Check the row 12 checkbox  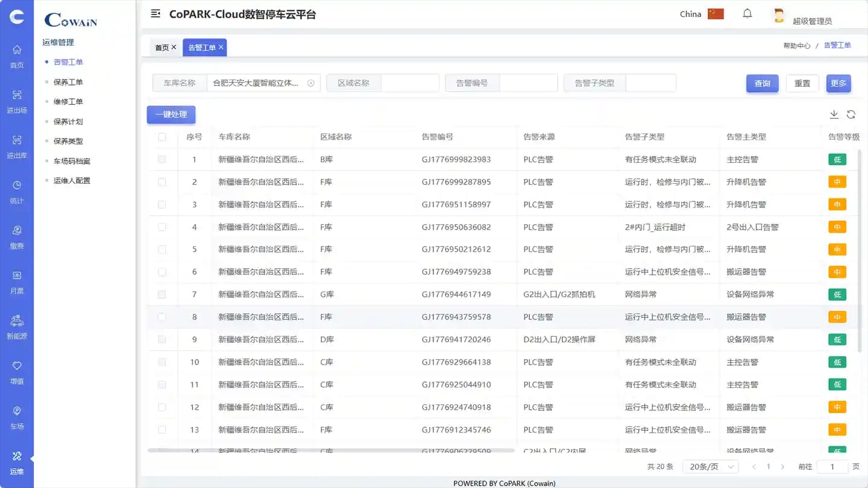162,407
